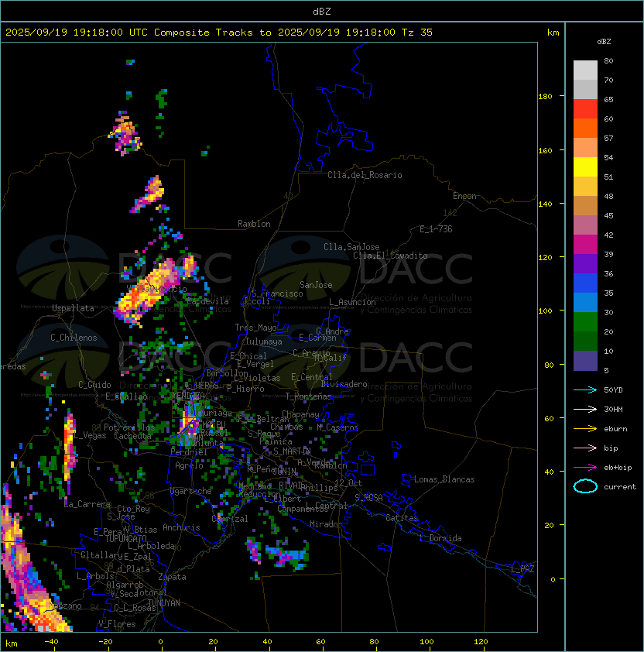Select the 'dBZ' title at top center

click(322, 12)
